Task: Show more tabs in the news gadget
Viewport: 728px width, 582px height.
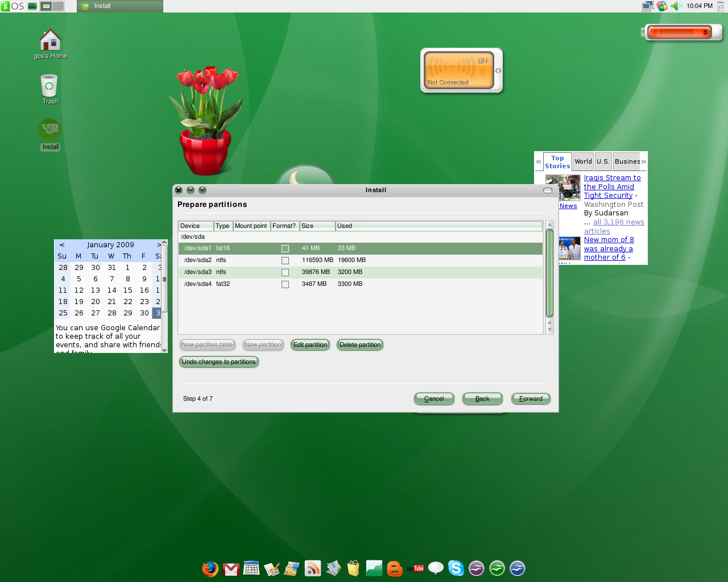Action: pyautogui.click(x=644, y=162)
